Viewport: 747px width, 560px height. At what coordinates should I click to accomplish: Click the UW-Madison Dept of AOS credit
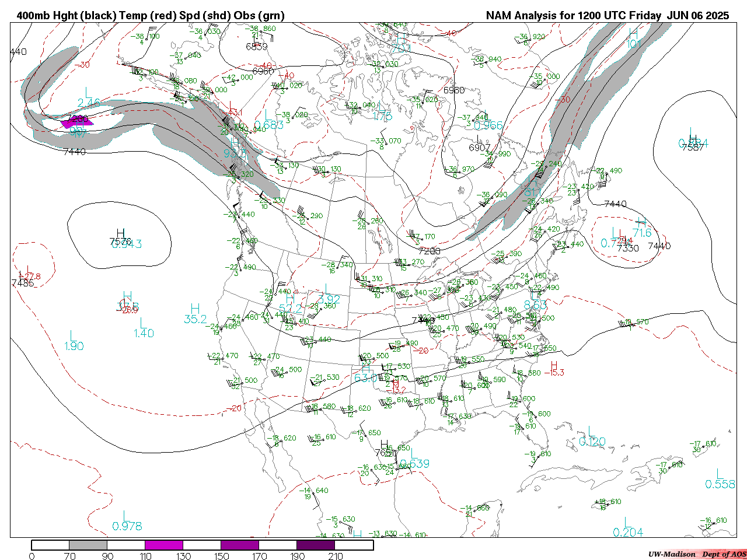point(697,554)
